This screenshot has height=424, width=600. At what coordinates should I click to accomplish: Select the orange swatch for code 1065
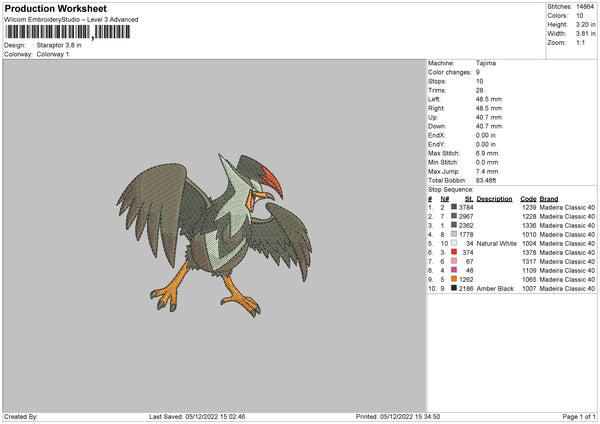point(454,279)
